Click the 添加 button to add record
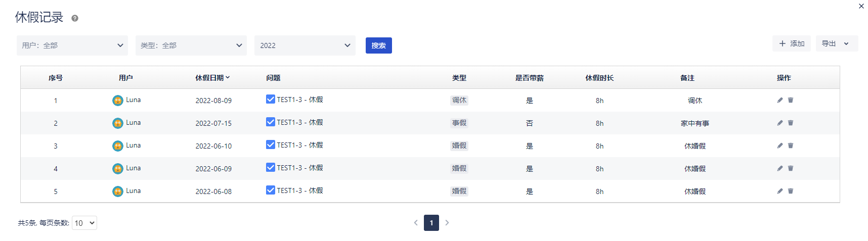 coord(791,43)
